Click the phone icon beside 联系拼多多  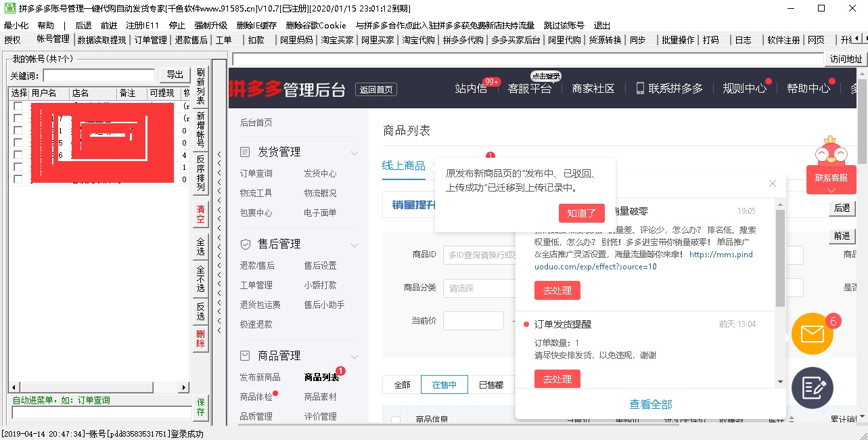click(x=639, y=88)
